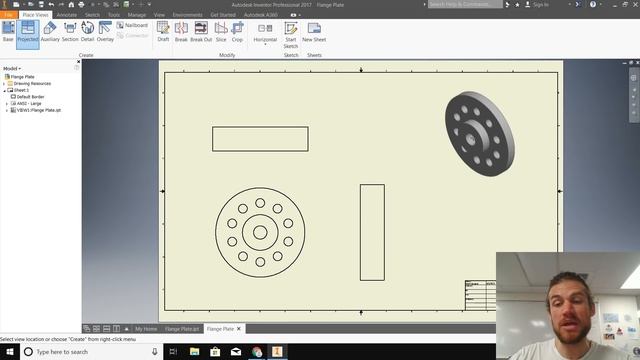Select the top rectangular projected view

[x=260, y=139]
